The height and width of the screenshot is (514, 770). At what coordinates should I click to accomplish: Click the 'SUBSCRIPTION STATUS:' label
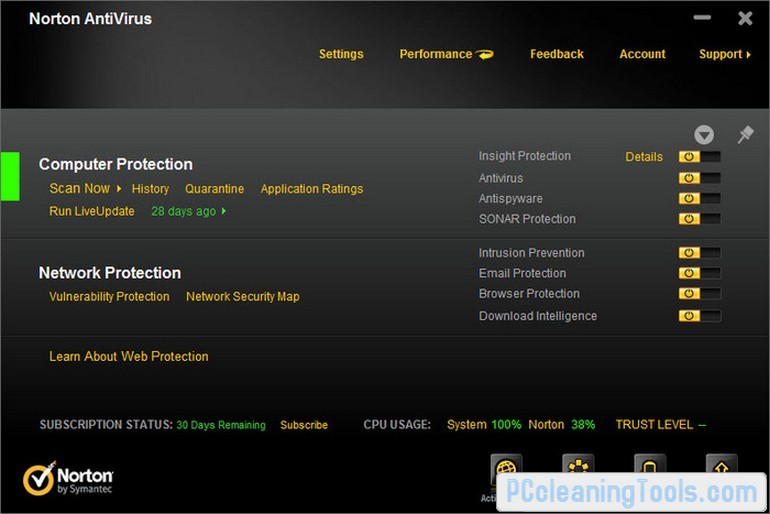point(106,425)
